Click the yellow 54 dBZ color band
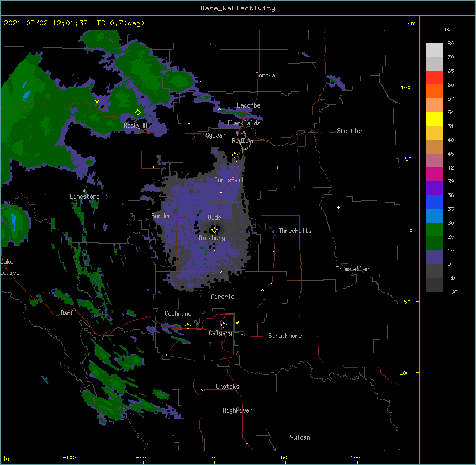This screenshot has width=476, height=465. (434, 119)
